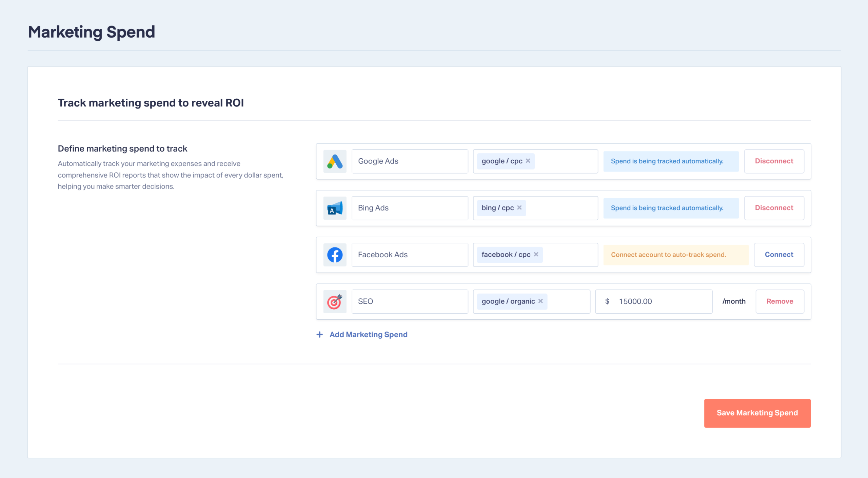This screenshot has height=478, width=868.
Task: Click the SEO target icon
Action: [x=335, y=302]
